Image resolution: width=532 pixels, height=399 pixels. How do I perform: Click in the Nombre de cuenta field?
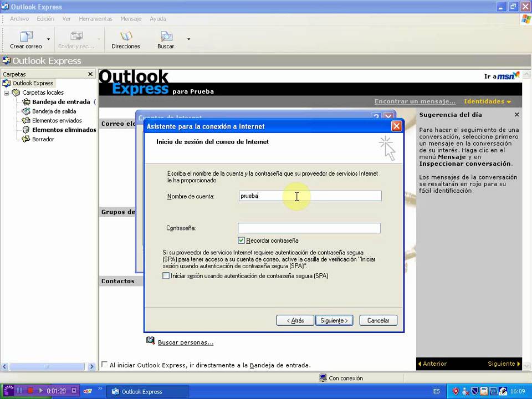pyautogui.click(x=310, y=196)
